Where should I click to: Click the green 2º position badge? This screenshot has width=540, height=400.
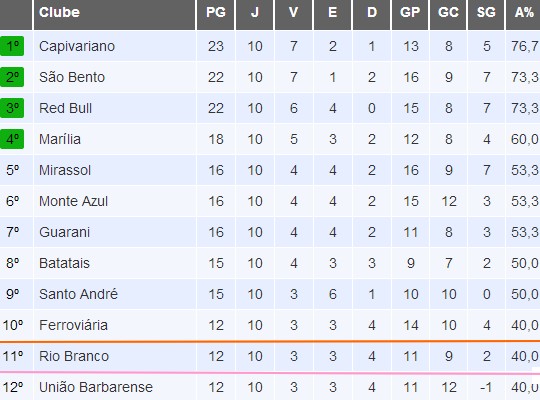(x=12, y=77)
